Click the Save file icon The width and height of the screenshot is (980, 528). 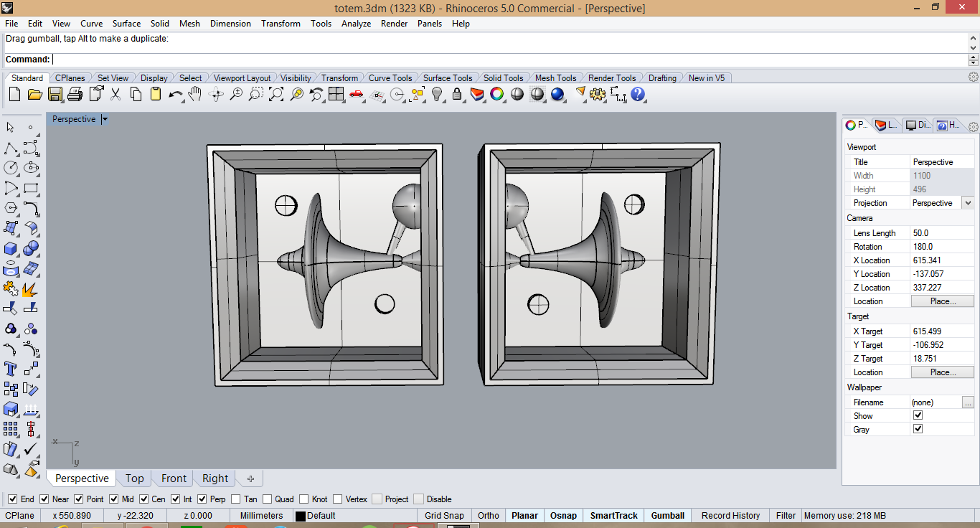[x=55, y=94]
